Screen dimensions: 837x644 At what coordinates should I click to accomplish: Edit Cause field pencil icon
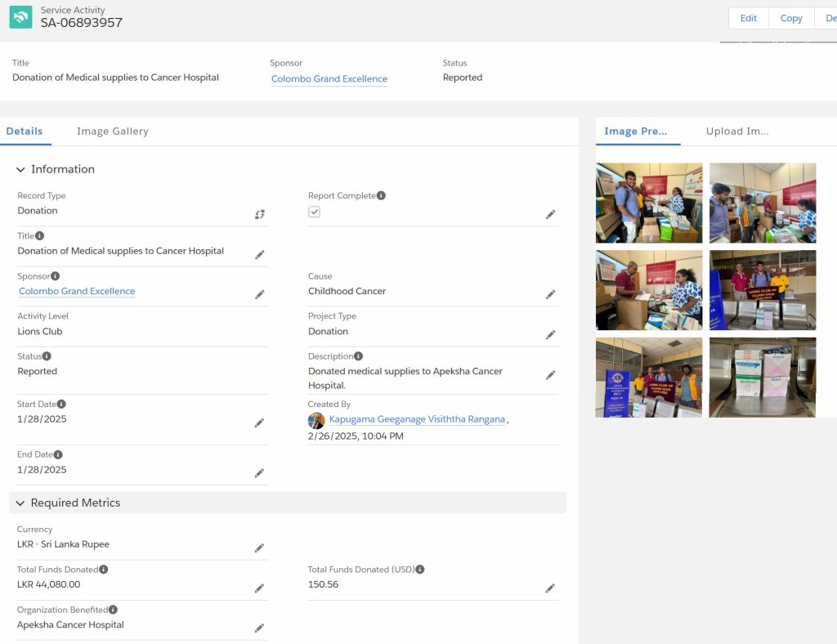tap(550, 294)
